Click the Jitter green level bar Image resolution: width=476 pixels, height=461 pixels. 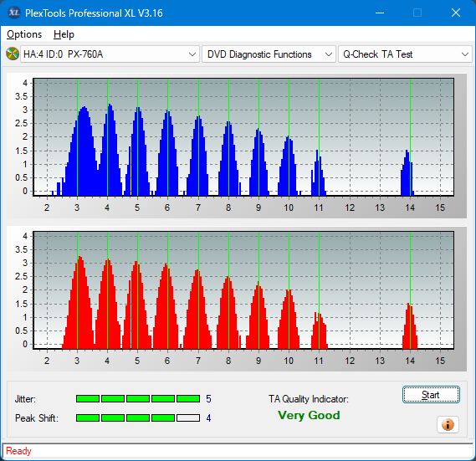click(x=138, y=399)
